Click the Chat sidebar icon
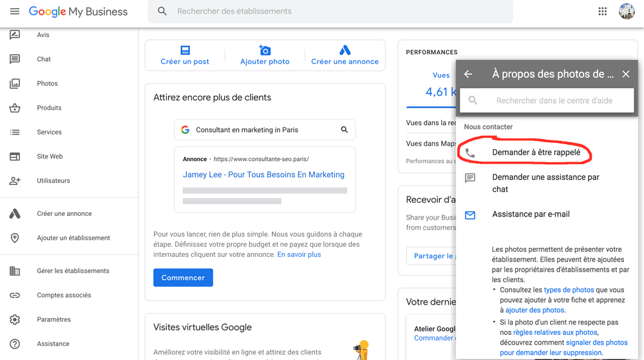 [15, 59]
